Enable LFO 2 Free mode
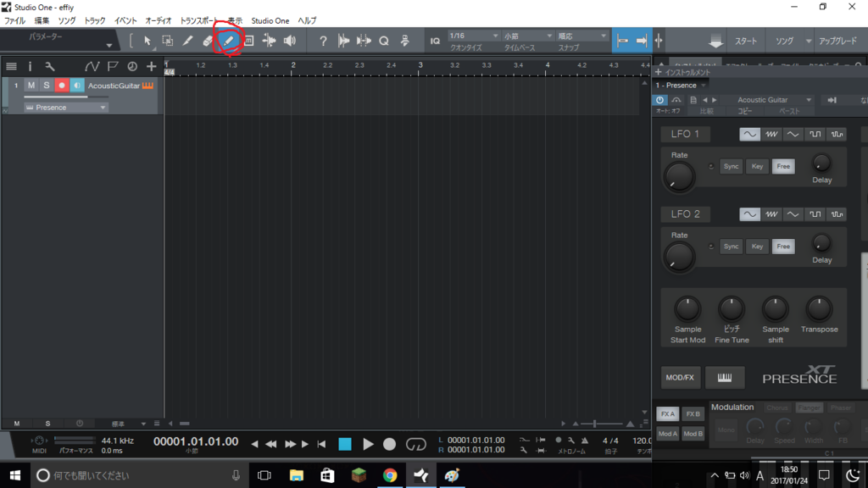This screenshot has height=488, width=868. coord(783,247)
